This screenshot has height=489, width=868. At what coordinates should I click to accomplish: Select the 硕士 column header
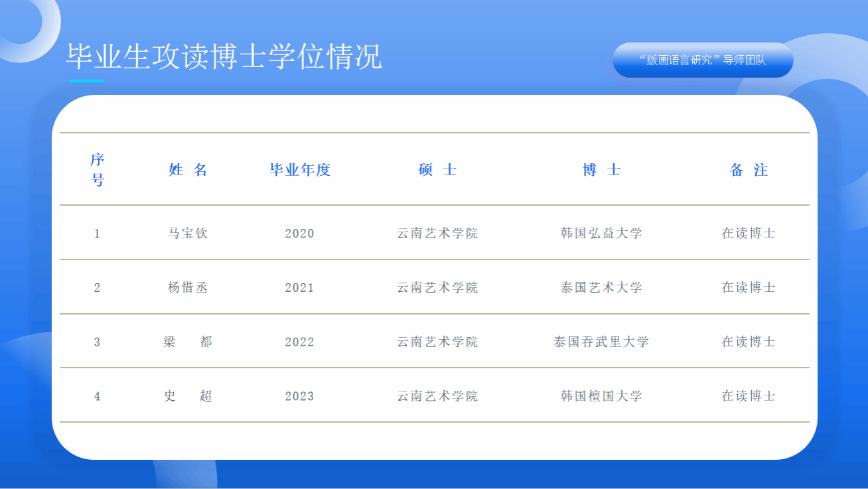(x=437, y=170)
